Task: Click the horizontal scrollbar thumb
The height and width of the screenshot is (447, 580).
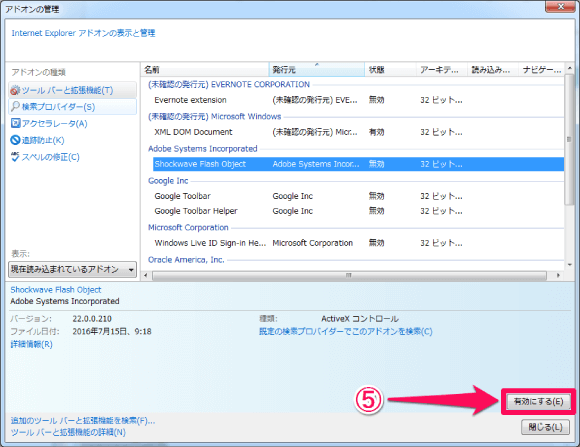Action: pyautogui.click(x=349, y=275)
